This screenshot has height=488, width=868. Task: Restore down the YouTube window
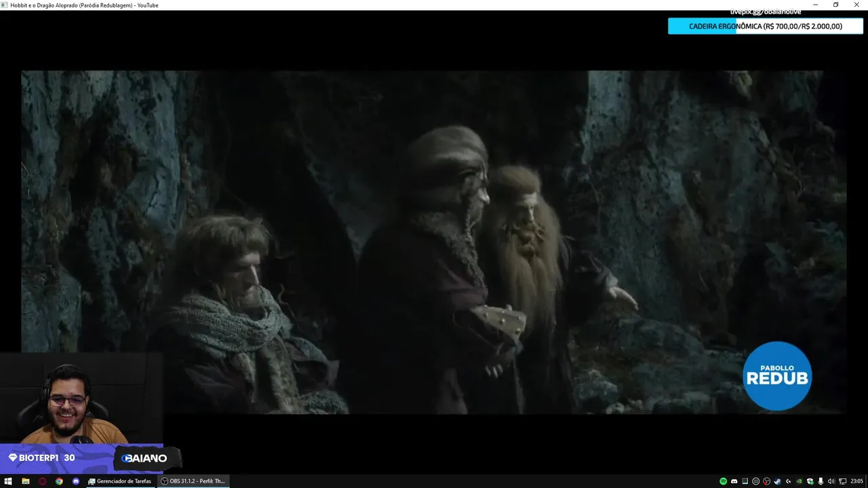[x=835, y=5]
